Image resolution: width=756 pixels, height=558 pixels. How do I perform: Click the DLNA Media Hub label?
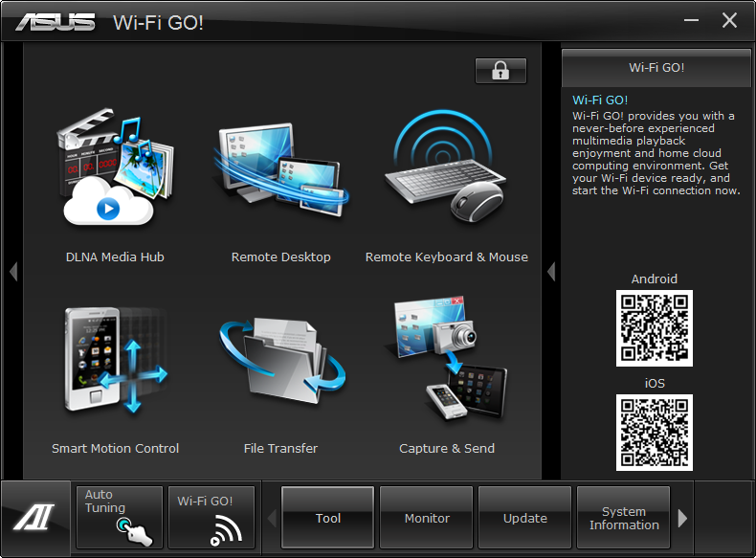coord(115,257)
